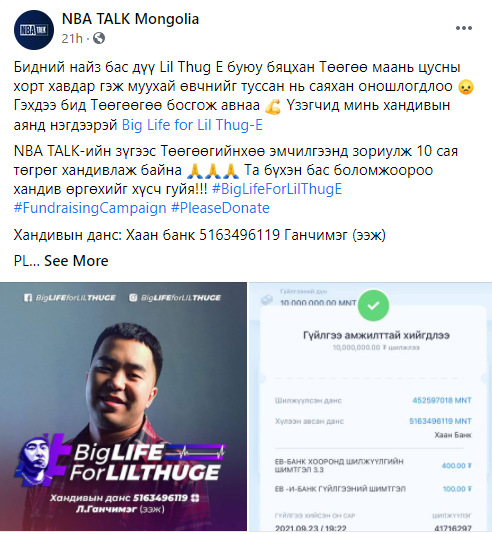Click the #BigLifeForLilThugE hashtag
492x534 pixels.
click(x=277, y=189)
